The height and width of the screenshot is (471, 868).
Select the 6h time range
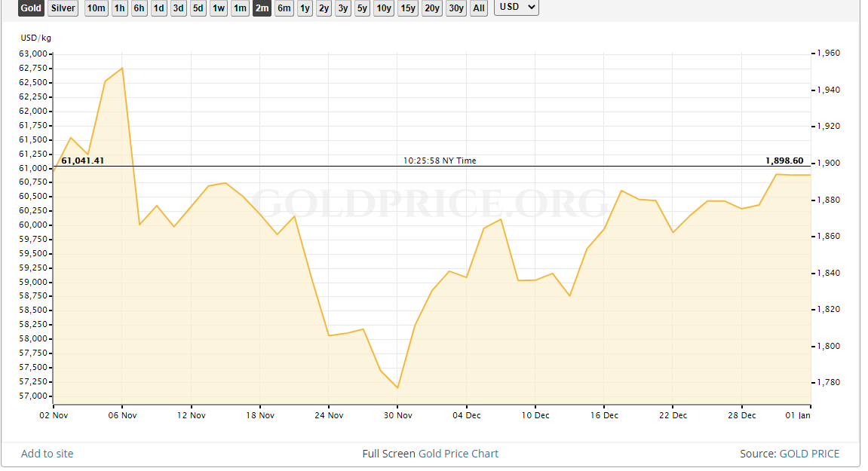pyautogui.click(x=140, y=8)
